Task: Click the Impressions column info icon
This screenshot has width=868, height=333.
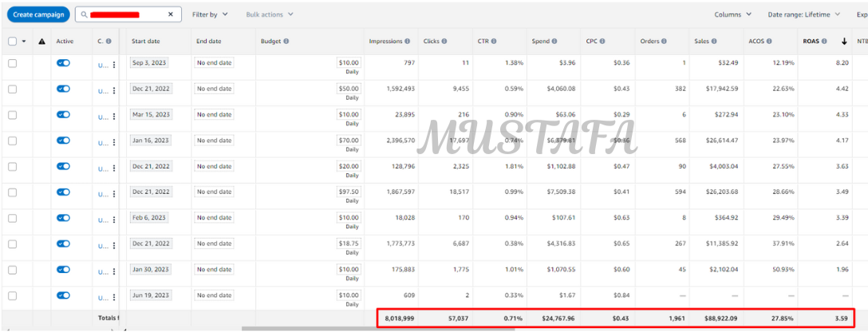Action: (x=407, y=41)
